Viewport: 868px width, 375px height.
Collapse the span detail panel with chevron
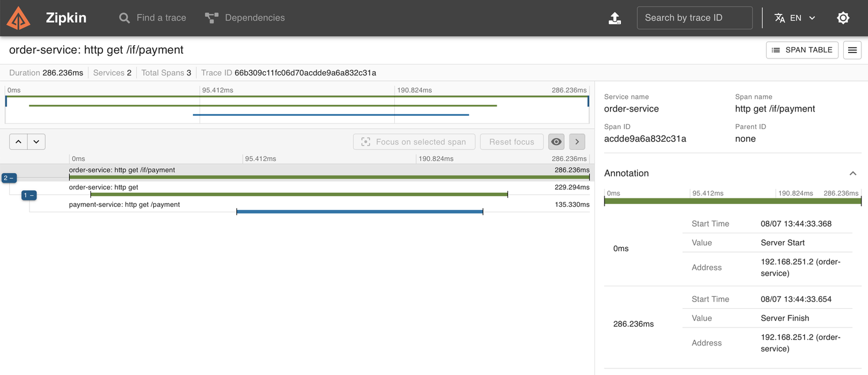[577, 142]
